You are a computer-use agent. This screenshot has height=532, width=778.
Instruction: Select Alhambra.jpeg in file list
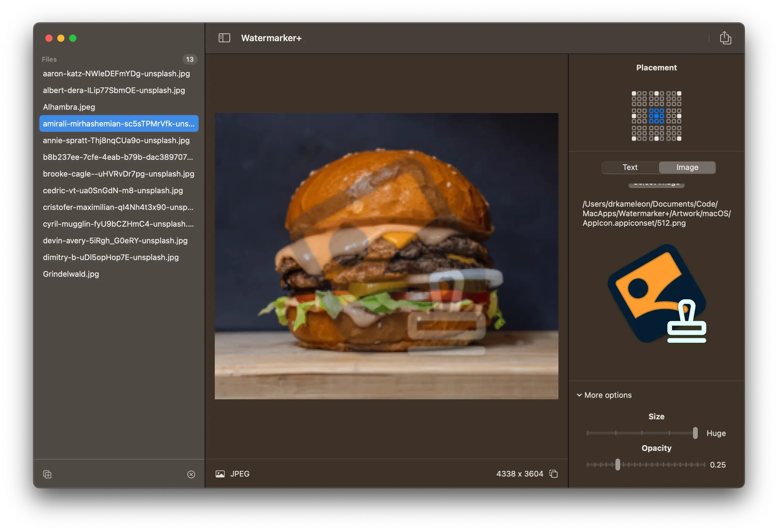(x=69, y=107)
